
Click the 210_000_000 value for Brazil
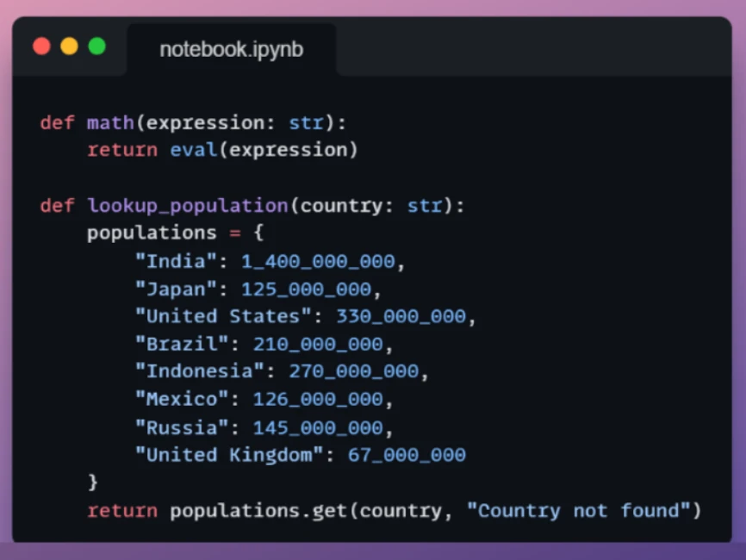(x=318, y=344)
